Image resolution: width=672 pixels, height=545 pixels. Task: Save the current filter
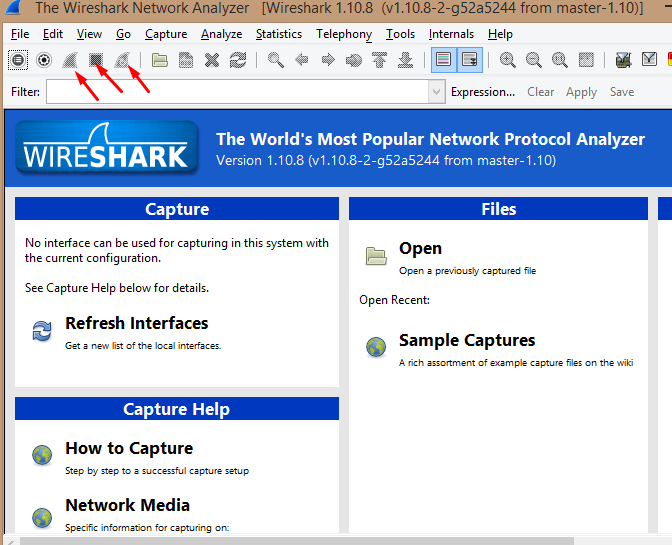click(622, 92)
